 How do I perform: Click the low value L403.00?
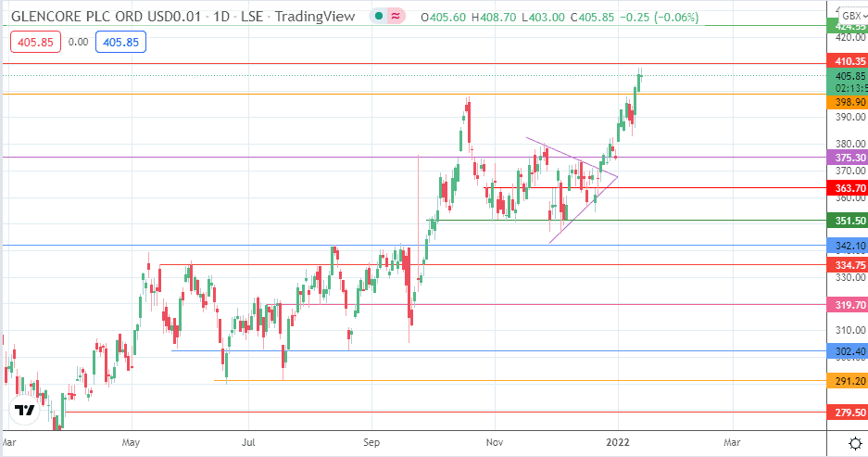(x=543, y=18)
